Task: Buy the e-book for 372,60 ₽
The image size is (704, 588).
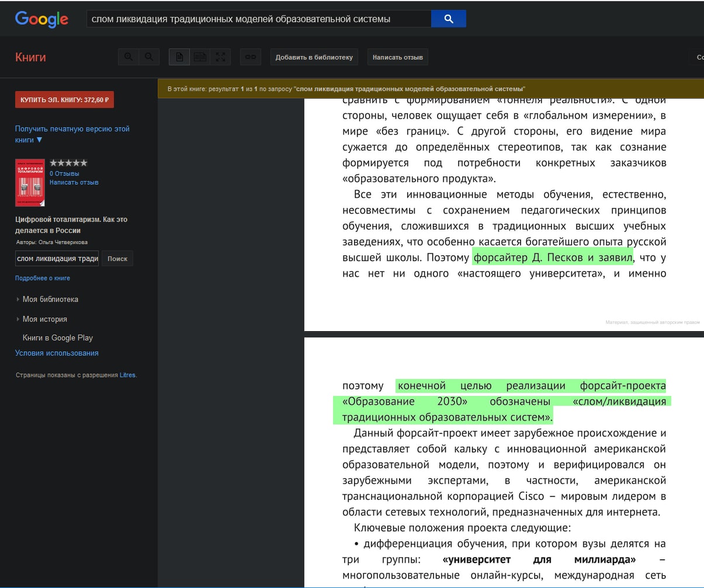Action: click(64, 100)
